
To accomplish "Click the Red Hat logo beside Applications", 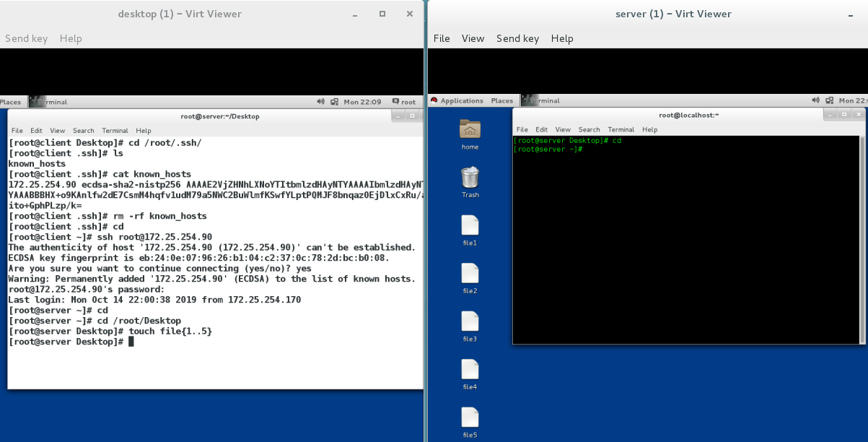I will [434, 100].
